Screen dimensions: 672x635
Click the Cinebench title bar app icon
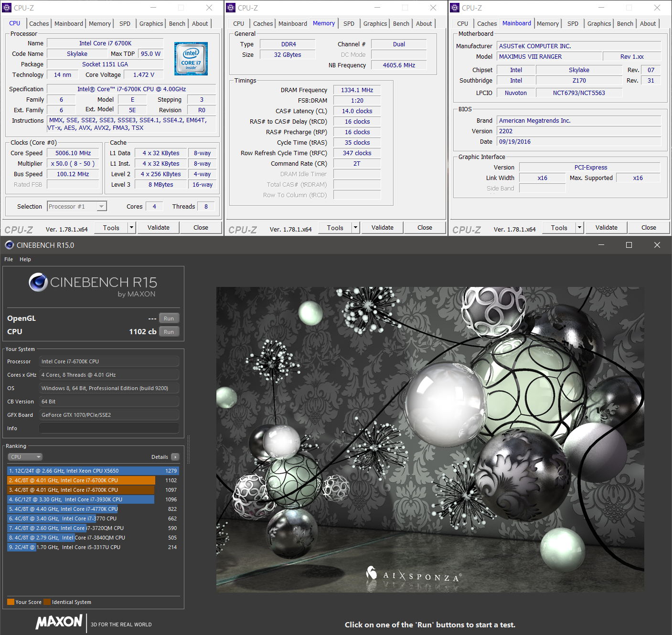9,245
